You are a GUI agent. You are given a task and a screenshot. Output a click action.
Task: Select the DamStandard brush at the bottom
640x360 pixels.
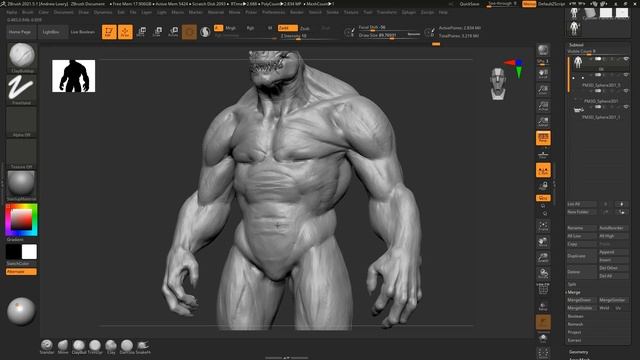(127, 346)
